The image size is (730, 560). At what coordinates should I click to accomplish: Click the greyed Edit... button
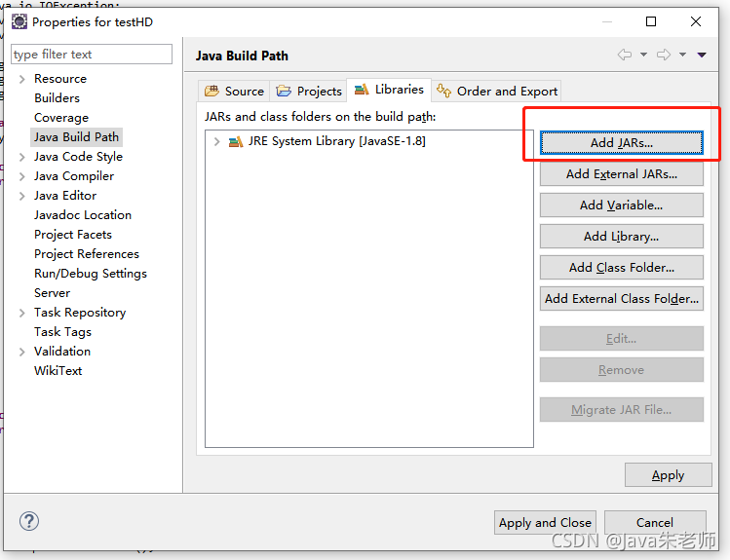tap(621, 339)
